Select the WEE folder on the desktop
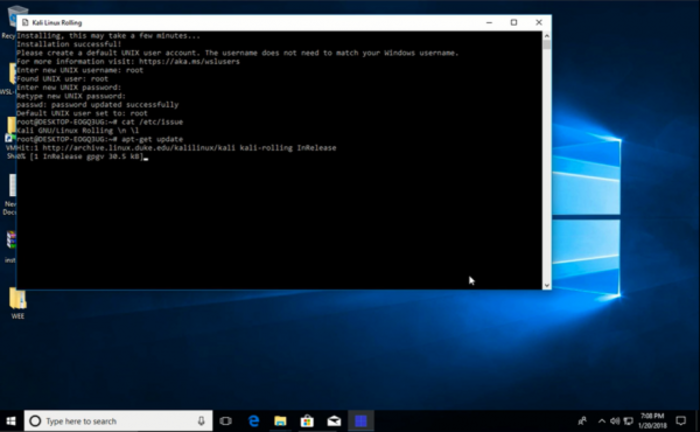700x432 pixels. (17, 300)
